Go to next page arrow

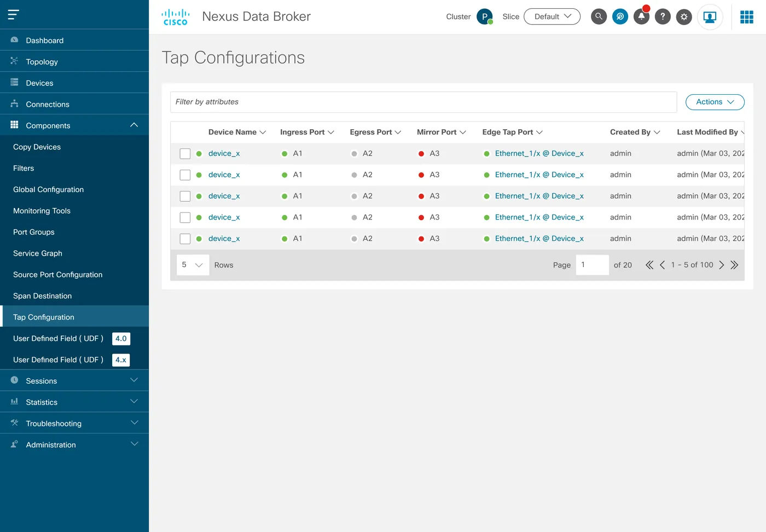(x=722, y=265)
